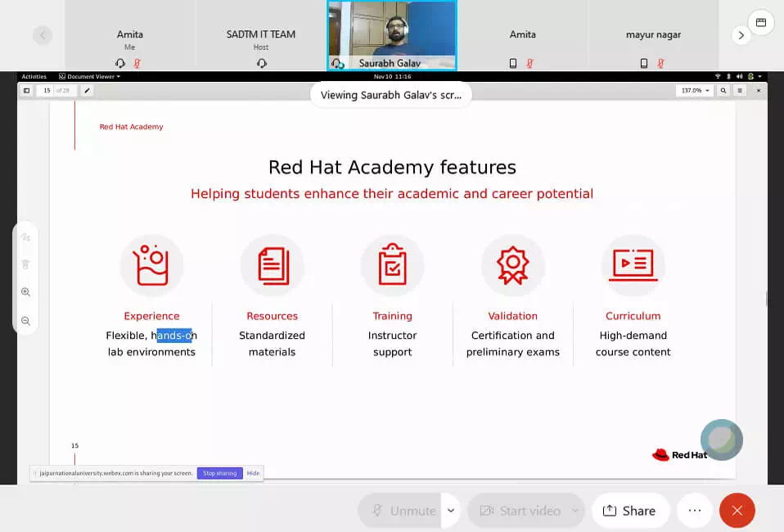Click the 'Training' heading
Viewport: 784px width, 532px height.
click(x=393, y=316)
